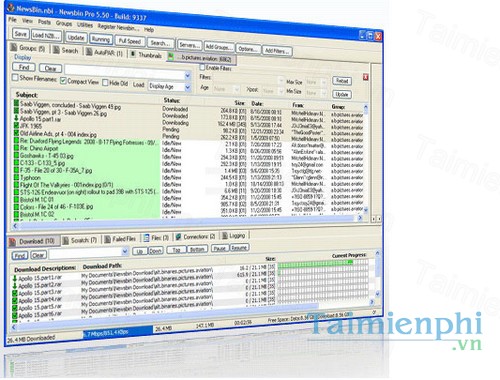Click the Thumbnails tab icon
Viewport: 500px width, 380px height.
(133, 54)
